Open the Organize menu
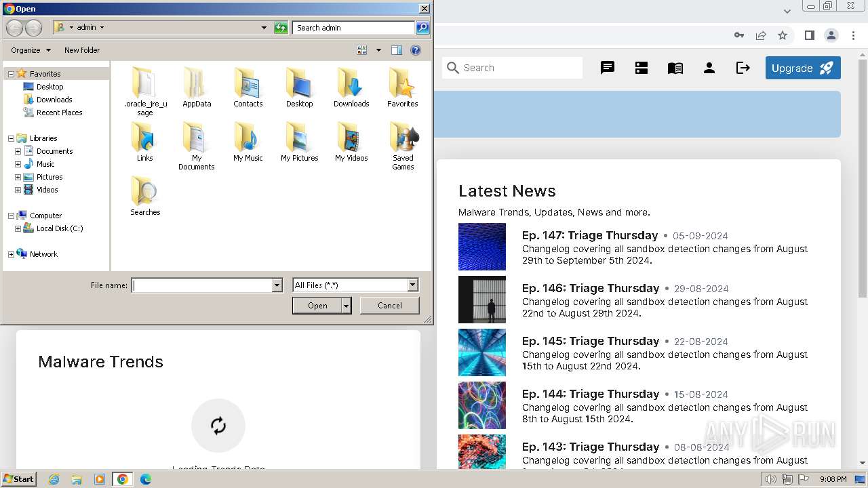This screenshot has height=488, width=868. coord(31,50)
